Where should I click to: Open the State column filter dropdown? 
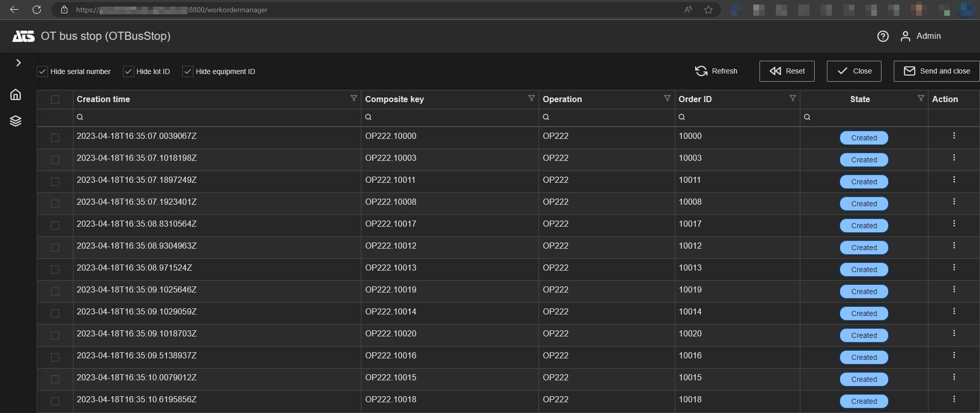point(921,98)
